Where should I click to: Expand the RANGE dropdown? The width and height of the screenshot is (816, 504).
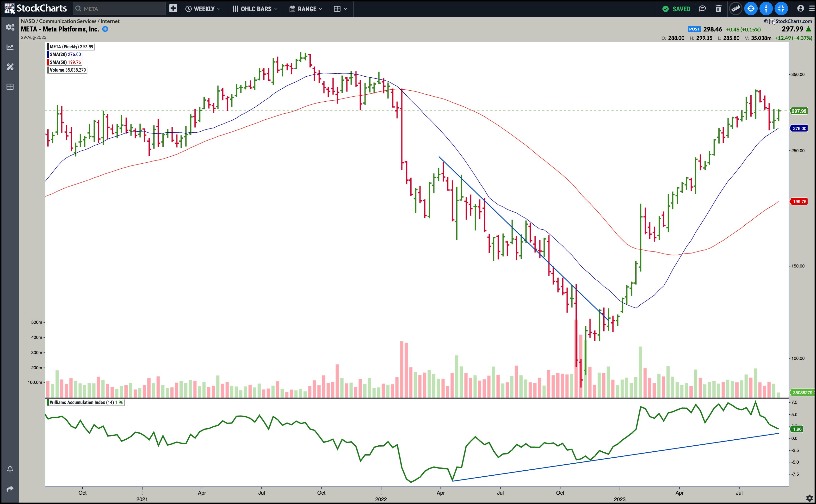[306, 9]
